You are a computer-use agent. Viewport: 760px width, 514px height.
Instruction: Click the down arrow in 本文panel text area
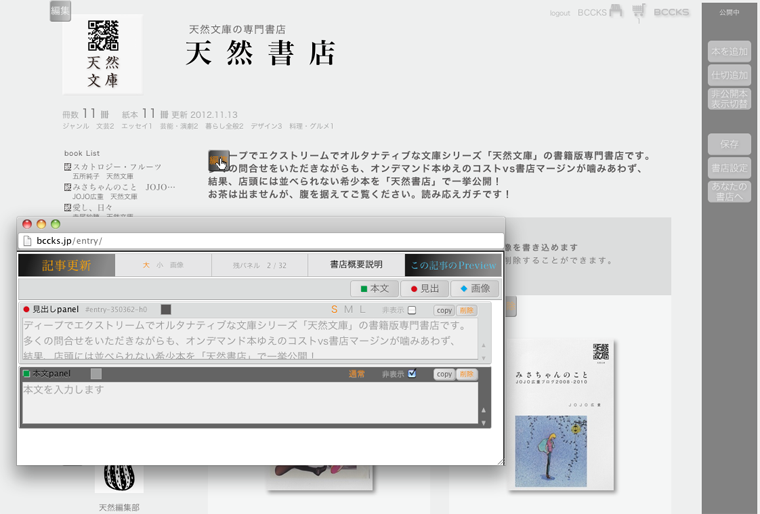pyautogui.click(x=484, y=421)
